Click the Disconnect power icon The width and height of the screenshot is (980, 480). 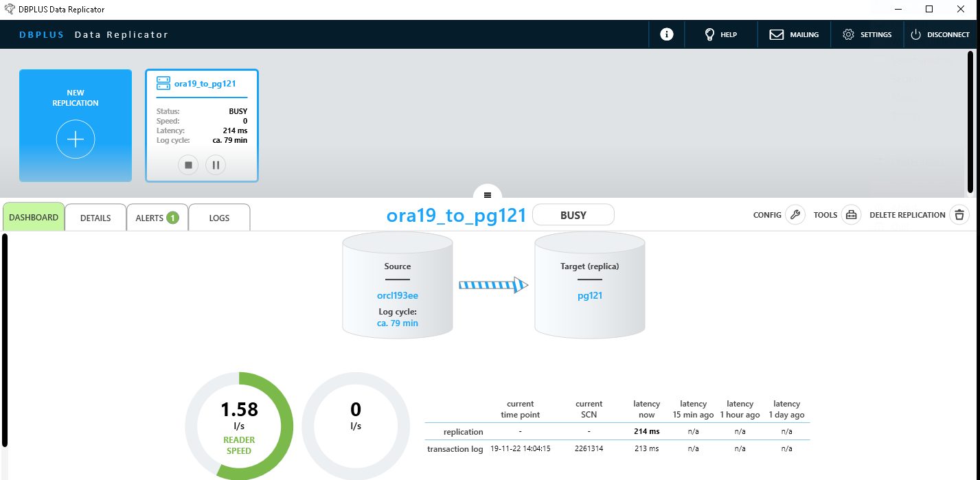click(915, 34)
